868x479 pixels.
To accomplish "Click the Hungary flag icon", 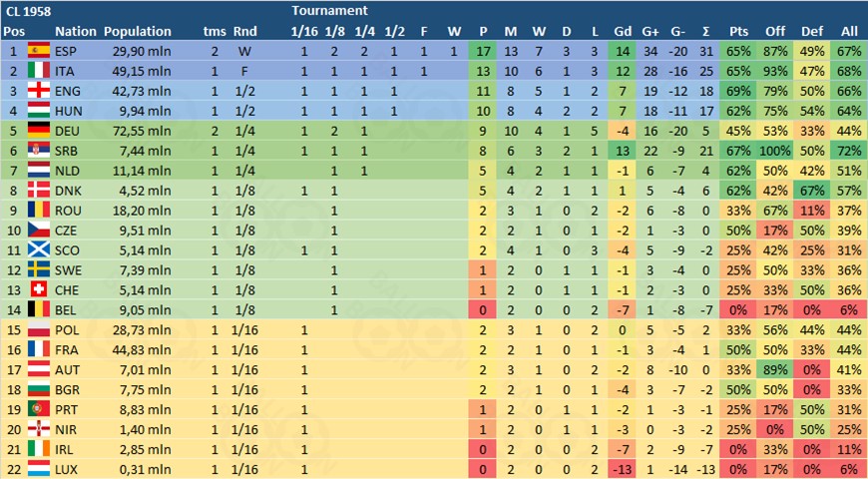I will tap(39, 112).
